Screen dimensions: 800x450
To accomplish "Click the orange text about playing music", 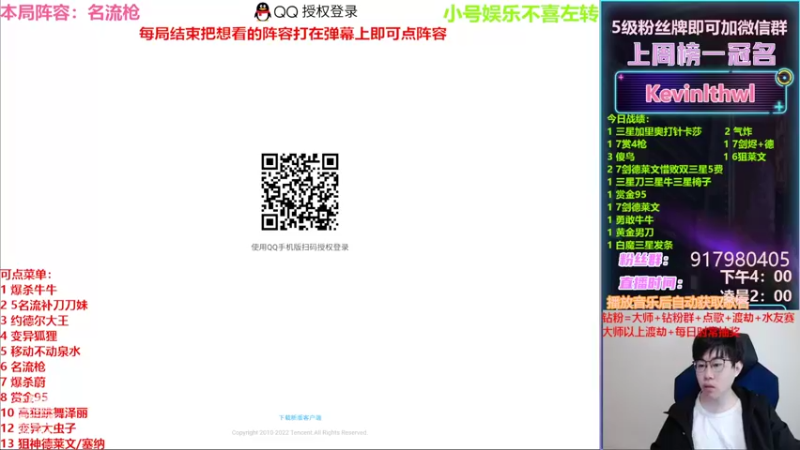I will point(678,303).
